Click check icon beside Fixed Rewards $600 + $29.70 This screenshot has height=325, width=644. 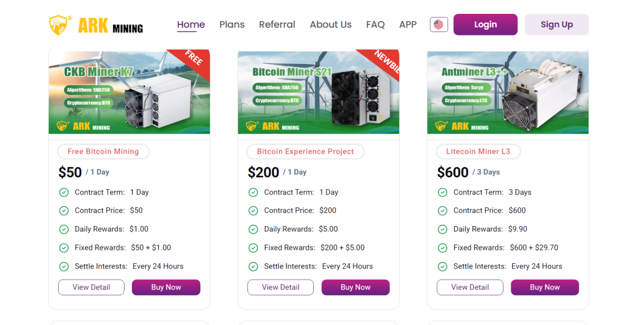coord(442,248)
